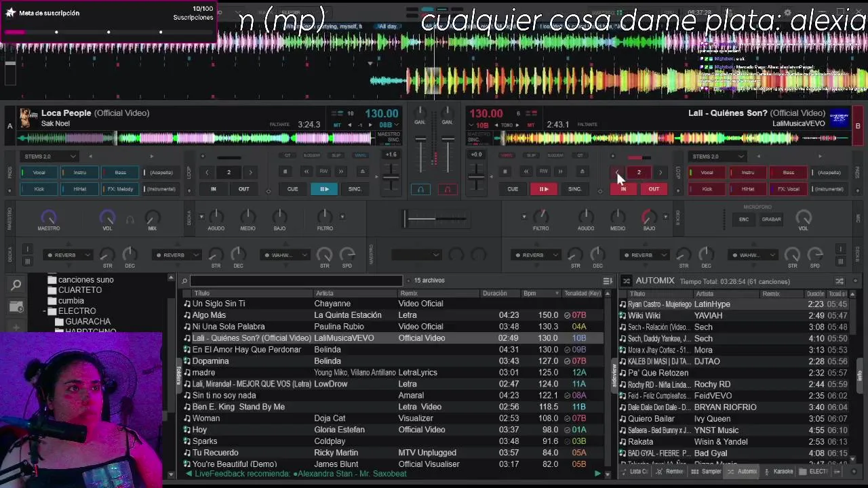
Task: Stop deck A with the stop button
Action: coord(285,172)
